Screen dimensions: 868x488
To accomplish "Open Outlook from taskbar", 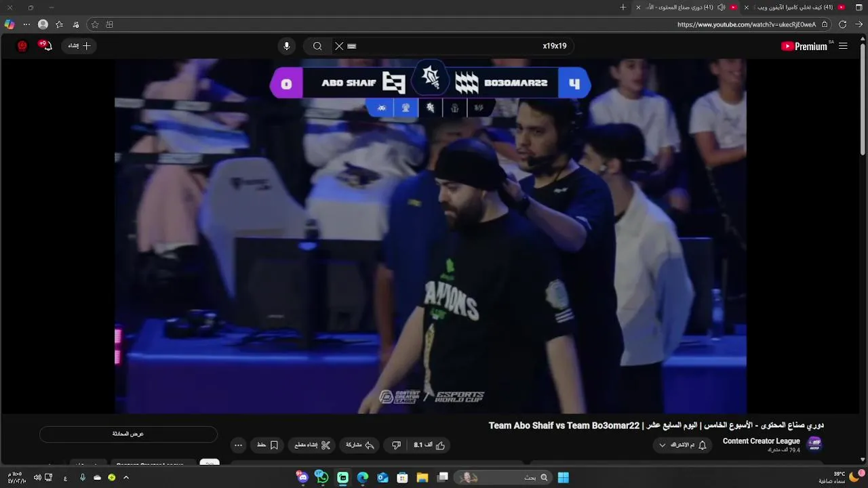I will (382, 478).
